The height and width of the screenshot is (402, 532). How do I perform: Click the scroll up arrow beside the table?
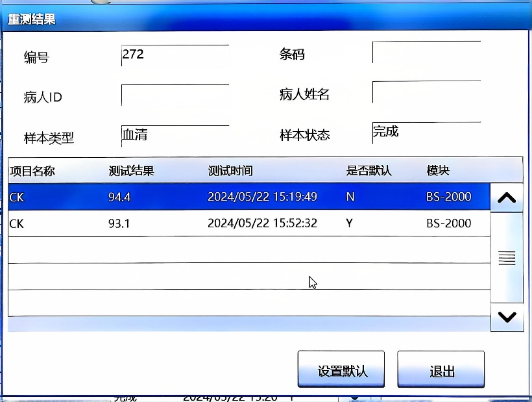coord(506,198)
